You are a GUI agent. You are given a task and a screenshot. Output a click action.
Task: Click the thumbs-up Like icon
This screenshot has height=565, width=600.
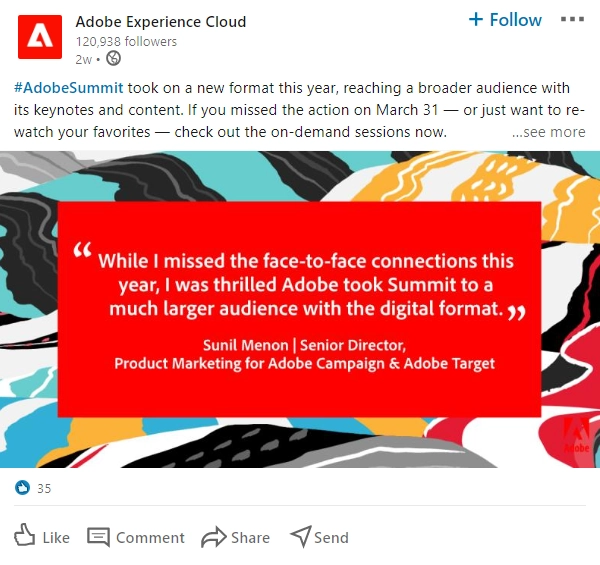pos(25,536)
